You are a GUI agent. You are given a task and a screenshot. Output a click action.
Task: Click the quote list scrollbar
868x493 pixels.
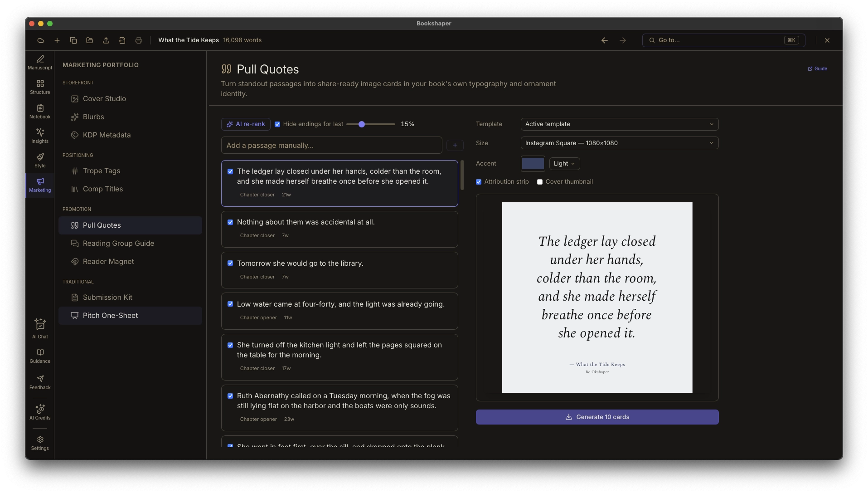(462, 175)
